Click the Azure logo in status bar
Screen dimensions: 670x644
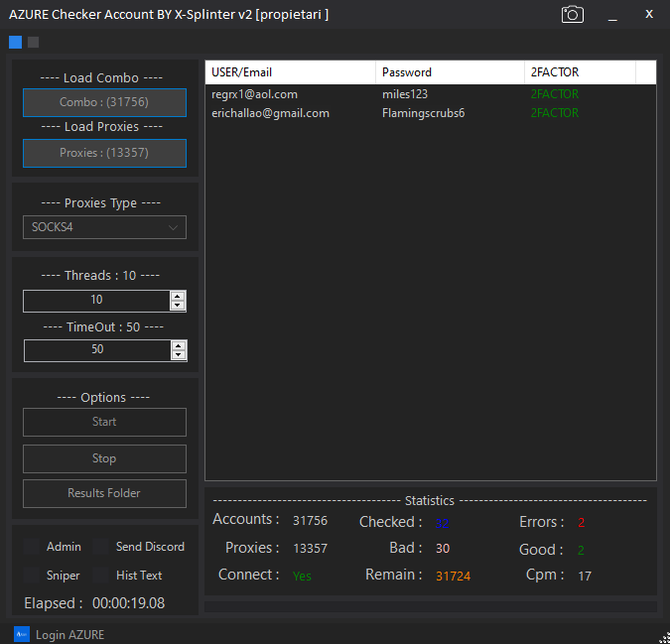pos(22,634)
